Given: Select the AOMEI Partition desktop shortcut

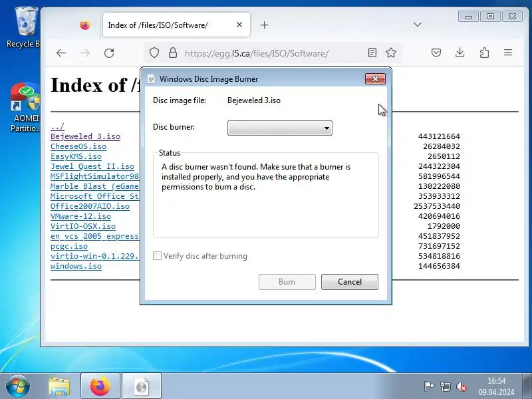Looking at the screenshot, I should click(x=25, y=107).
